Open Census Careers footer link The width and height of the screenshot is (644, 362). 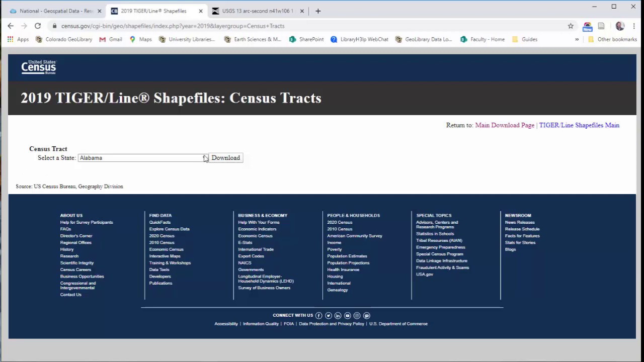point(75,270)
